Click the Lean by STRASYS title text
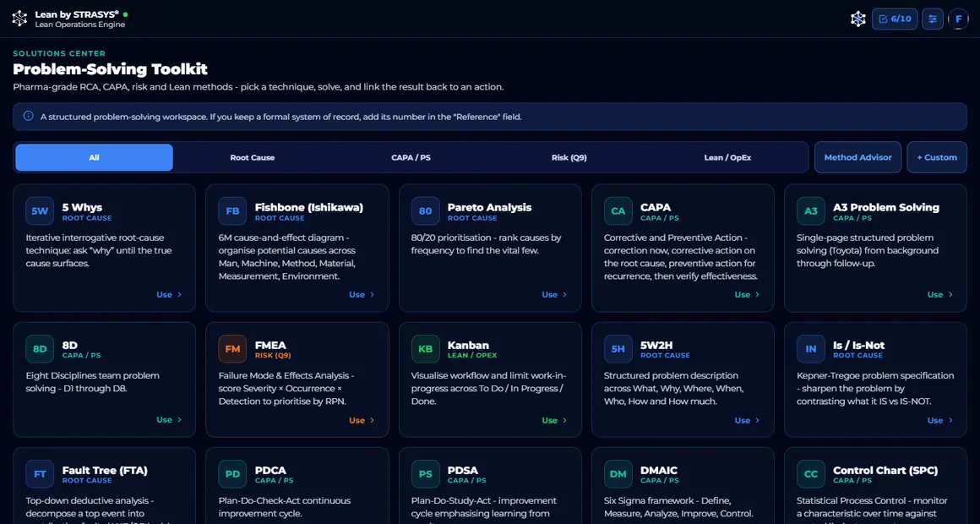 point(77,14)
